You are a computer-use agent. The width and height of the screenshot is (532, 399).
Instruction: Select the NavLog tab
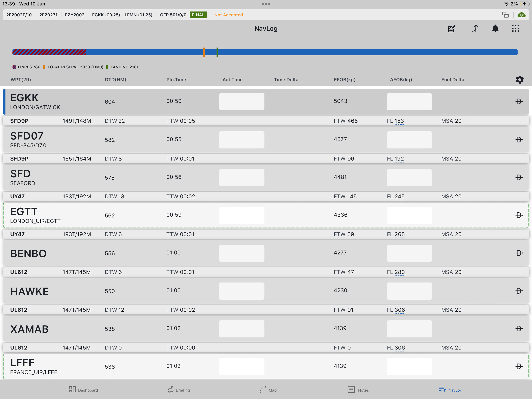tap(450, 390)
